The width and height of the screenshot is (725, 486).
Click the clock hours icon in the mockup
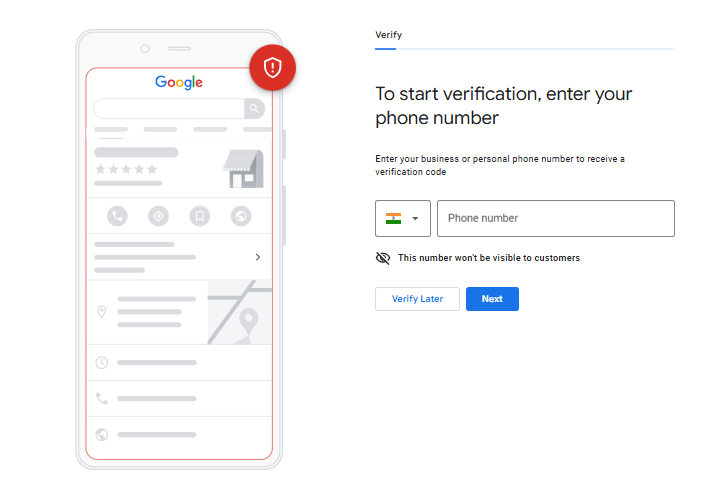(101, 362)
